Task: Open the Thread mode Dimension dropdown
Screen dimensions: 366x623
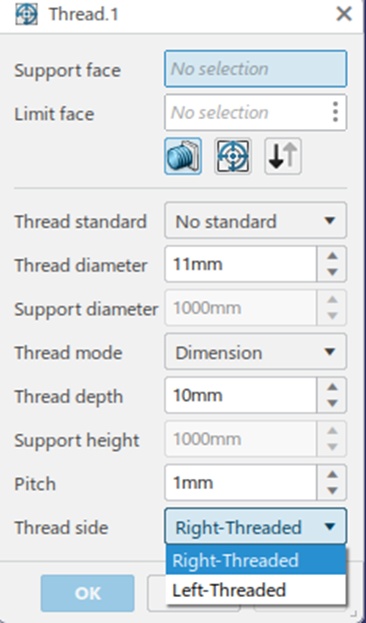Action: point(256,352)
